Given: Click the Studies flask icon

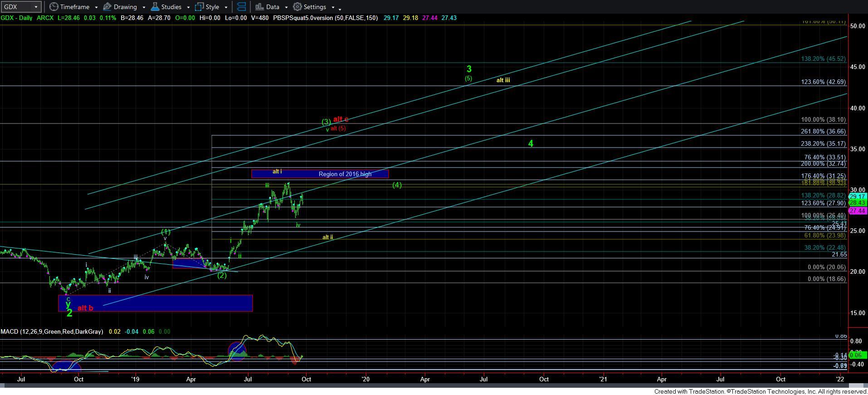Looking at the screenshot, I should (x=155, y=7).
